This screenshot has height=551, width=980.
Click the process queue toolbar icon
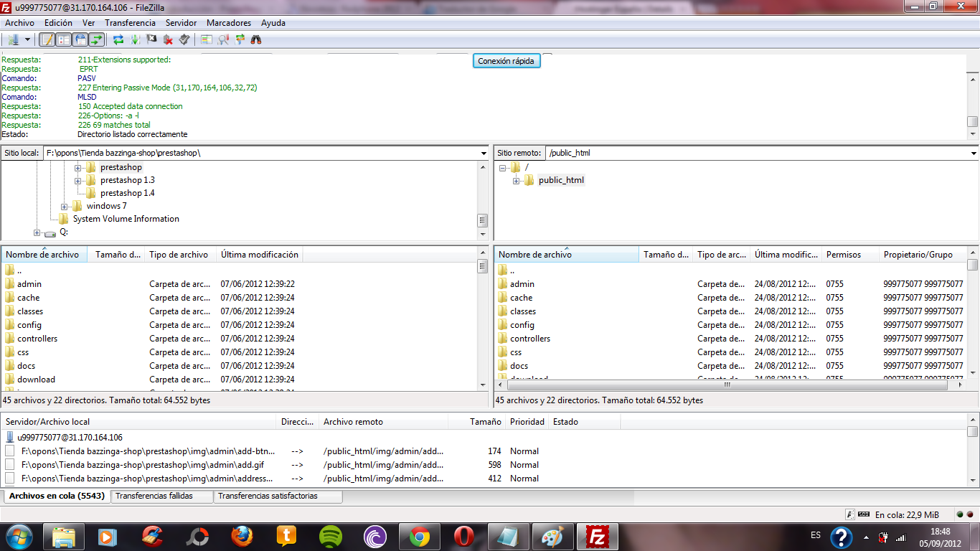click(x=135, y=39)
